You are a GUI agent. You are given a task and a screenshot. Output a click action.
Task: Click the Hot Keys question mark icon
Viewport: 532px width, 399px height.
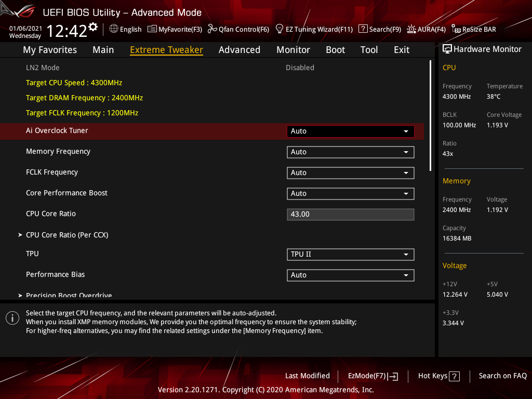tap(454, 376)
